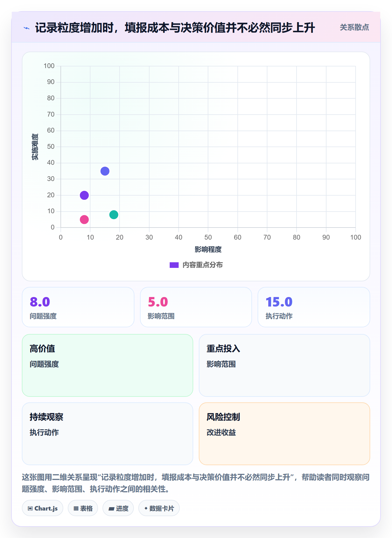This screenshot has height=538, width=392.
Task: Click the 数据卡片 tag diamond icon
Action: [x=146, y=508]
